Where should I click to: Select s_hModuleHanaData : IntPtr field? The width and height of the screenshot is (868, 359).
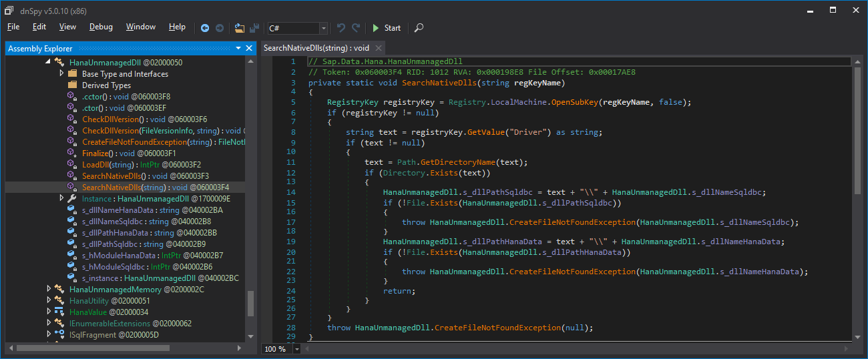coord(152,255)
